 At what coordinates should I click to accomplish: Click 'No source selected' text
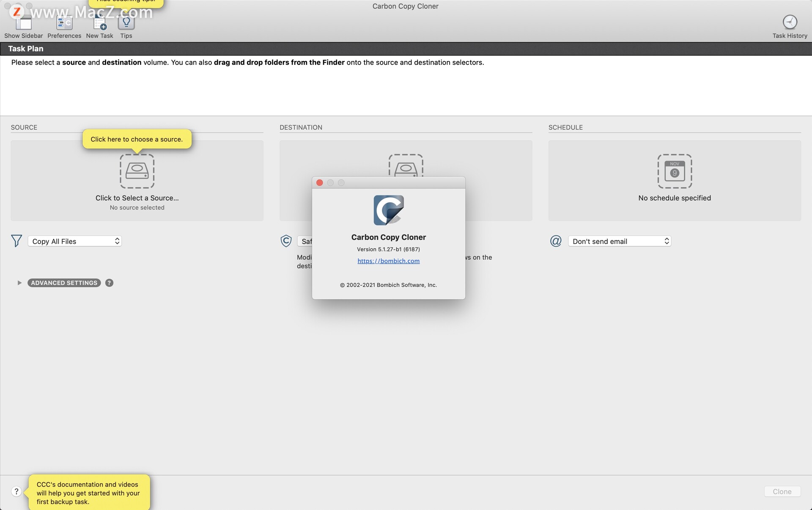pos(137,207)
